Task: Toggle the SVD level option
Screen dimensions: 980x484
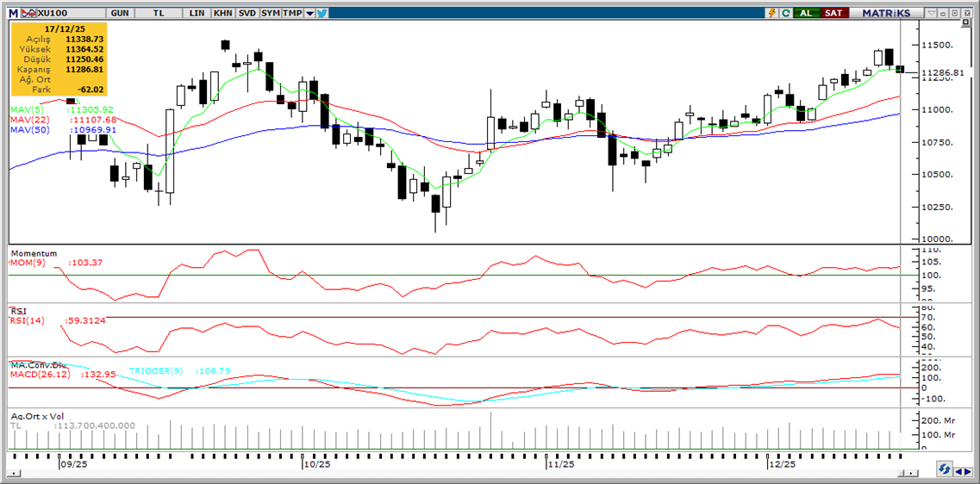Action: click(x=247, y=13)
